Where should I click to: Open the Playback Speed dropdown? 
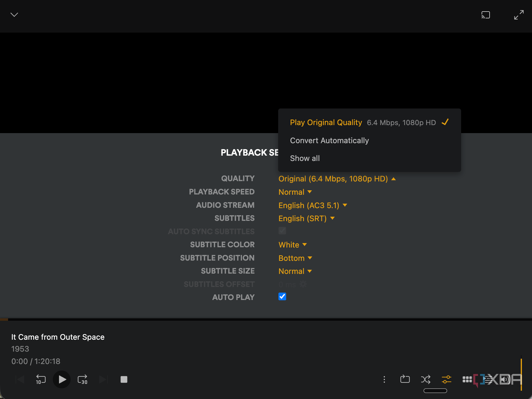pyautogui.click(x=295, y=192)
